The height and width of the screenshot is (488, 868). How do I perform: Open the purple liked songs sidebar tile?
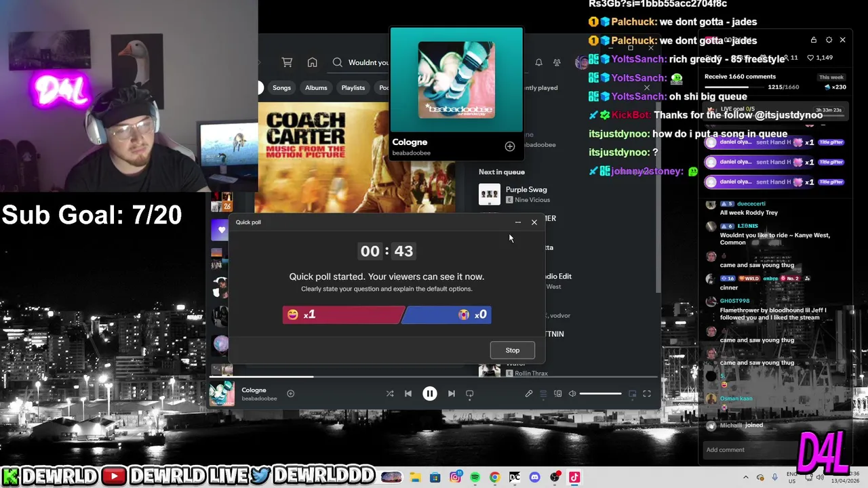point(221,230)
